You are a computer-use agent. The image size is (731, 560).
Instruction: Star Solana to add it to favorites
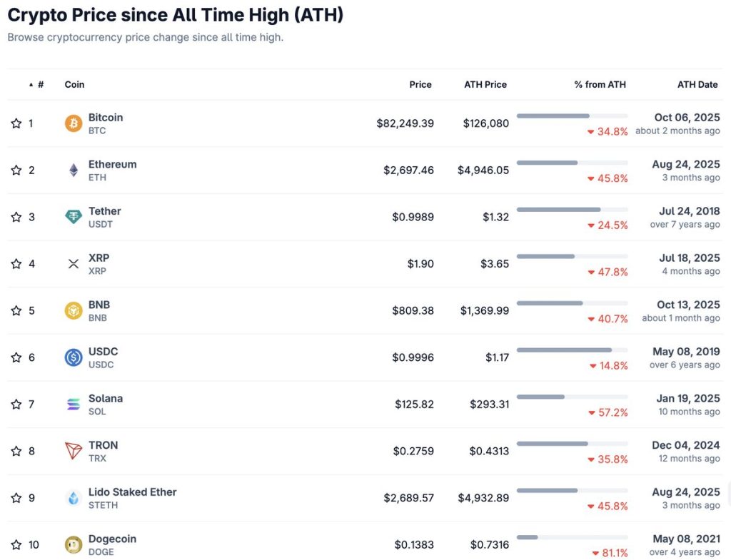pyautogui.click(x=16, y=404)
